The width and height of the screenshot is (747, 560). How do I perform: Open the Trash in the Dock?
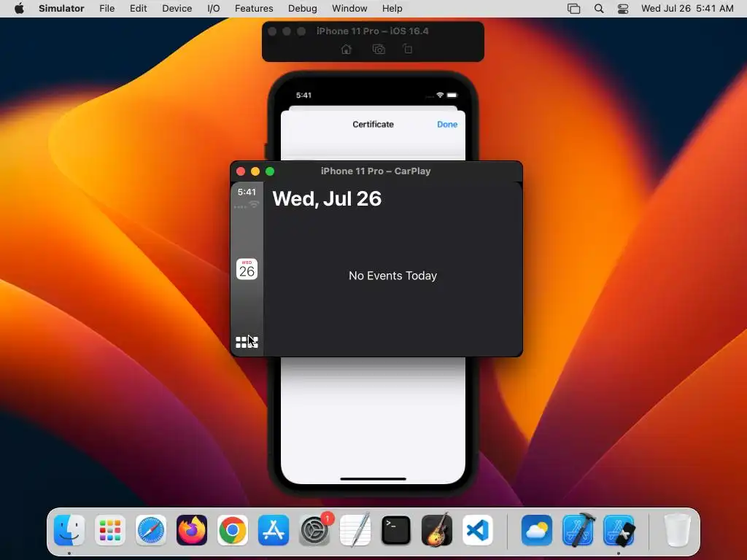(678, 530)
